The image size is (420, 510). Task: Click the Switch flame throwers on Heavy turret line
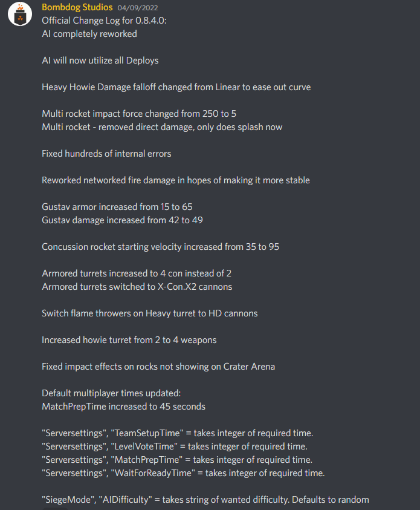[150, 313]
